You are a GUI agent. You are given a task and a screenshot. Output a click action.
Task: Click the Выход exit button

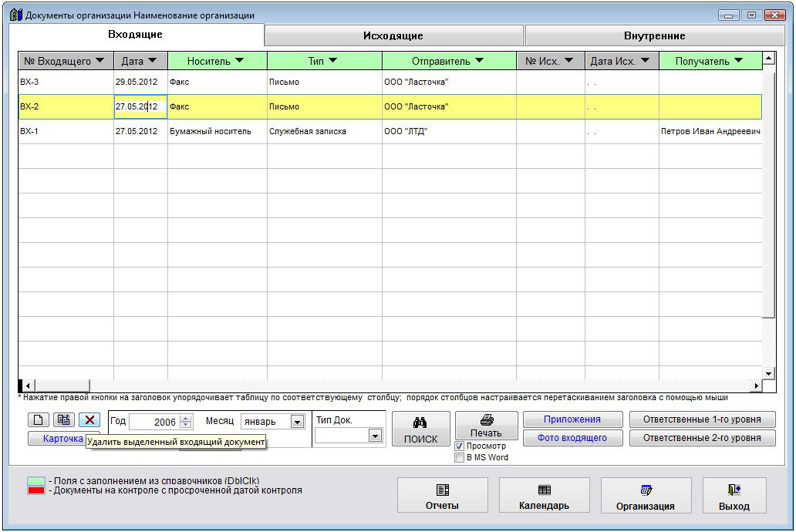734,496
